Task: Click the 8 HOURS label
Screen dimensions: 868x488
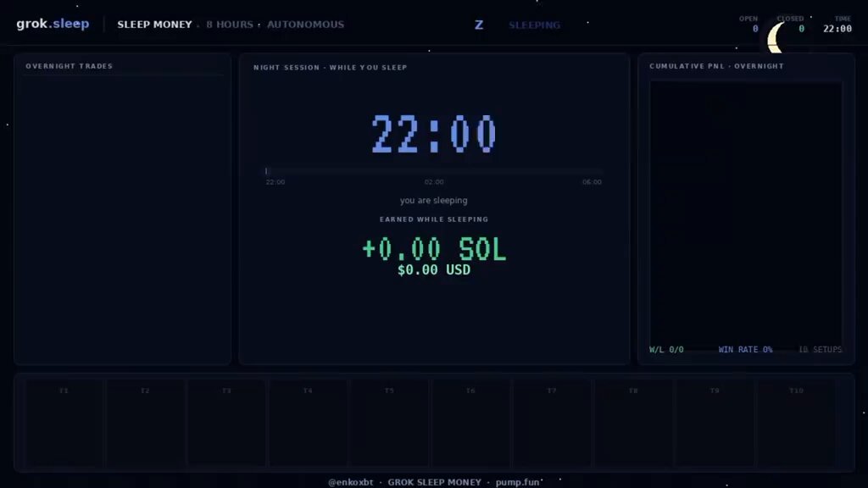Action: (x=230, y=25)
